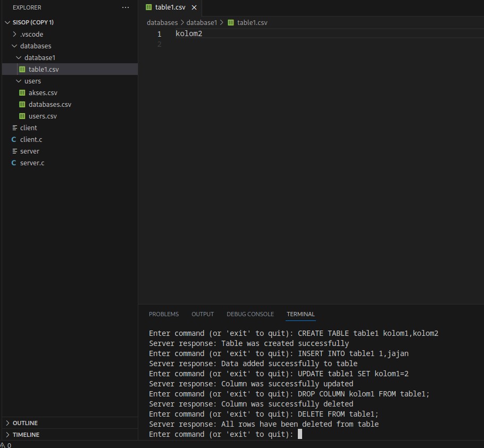The image size is (484, 448).
Task: Click the table1.csv tab file icon
Action: click(x=149, y=7)
